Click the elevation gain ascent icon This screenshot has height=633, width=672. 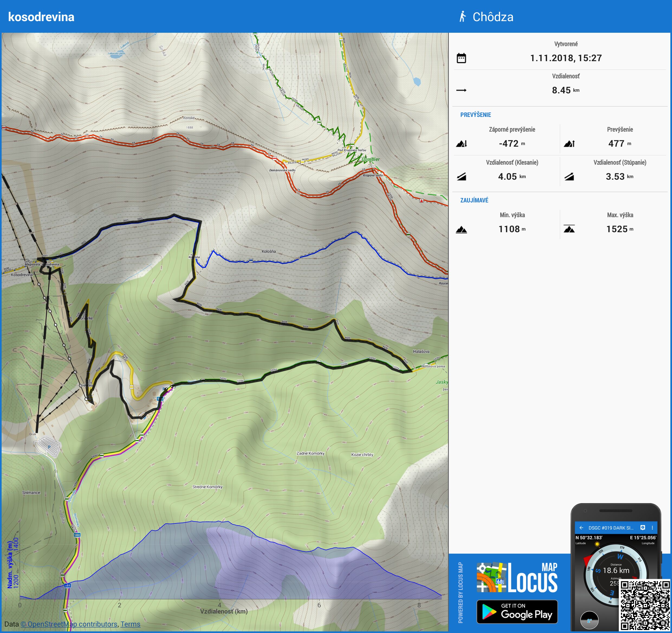(569, 144)
